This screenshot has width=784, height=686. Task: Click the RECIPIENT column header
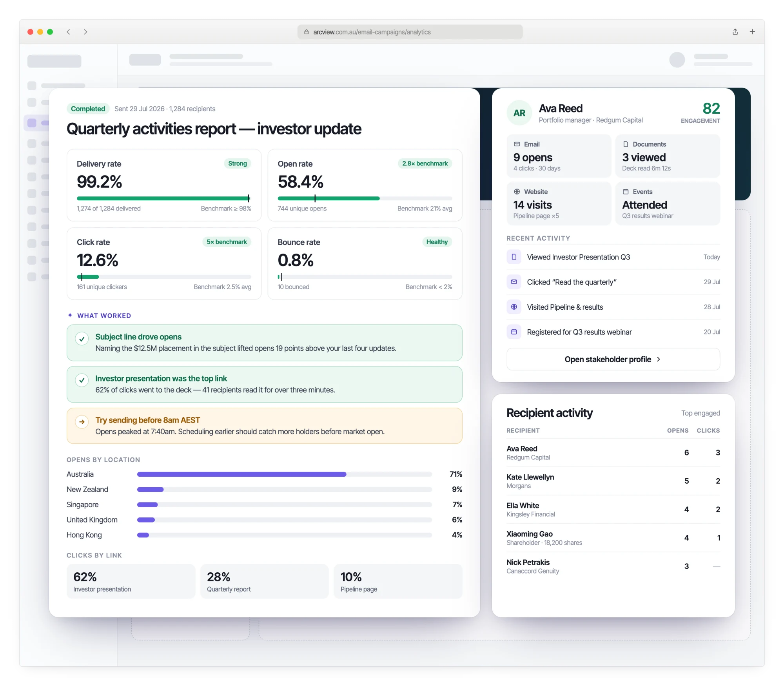pyautogui.click(x=523, y=430)
